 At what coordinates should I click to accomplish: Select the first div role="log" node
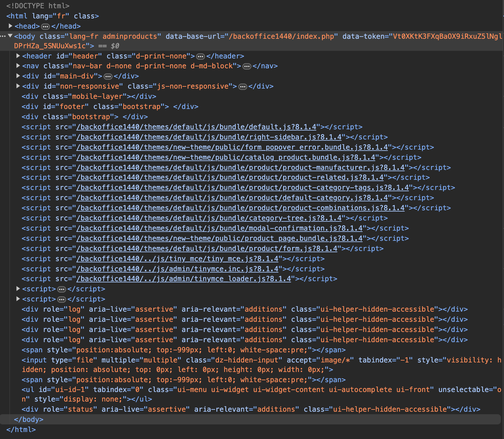point(245,309)
